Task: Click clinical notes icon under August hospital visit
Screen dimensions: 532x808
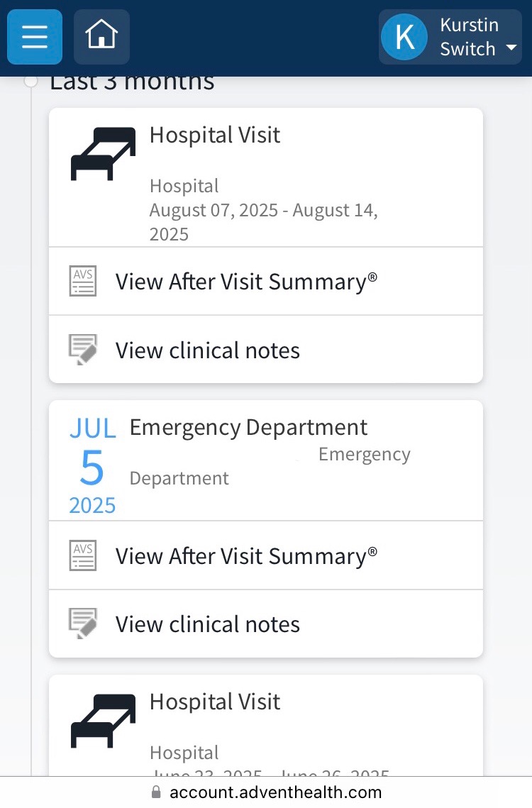Action: pos(83,350)
